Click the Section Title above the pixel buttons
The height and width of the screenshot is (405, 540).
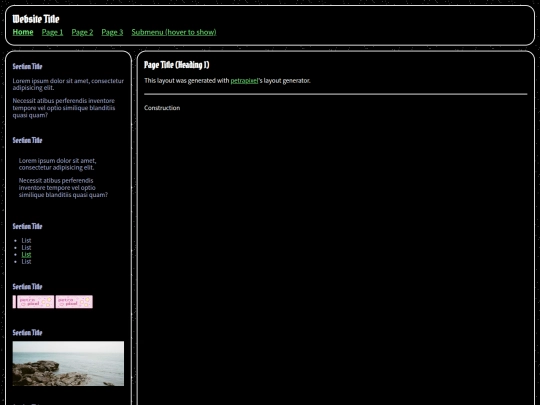pyautogui.click(x=27, y=287)
